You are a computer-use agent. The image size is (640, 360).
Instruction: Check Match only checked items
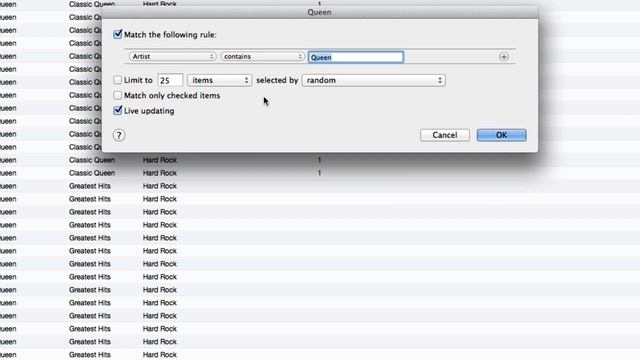point(118,95)
